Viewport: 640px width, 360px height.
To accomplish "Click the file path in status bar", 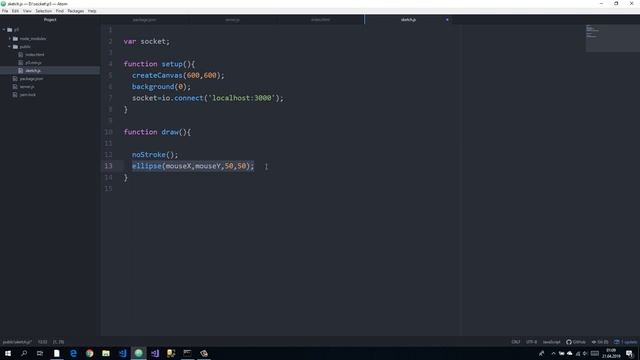I will [17, 342].
